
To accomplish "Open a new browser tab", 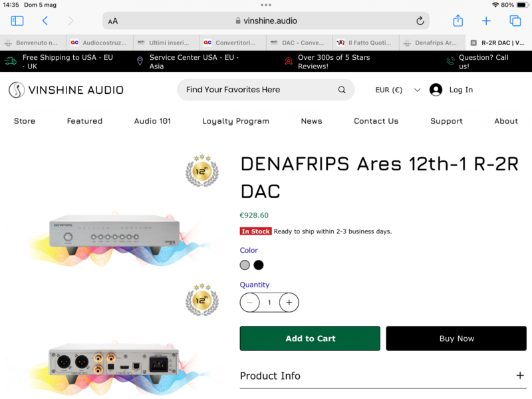I will 486,21.
